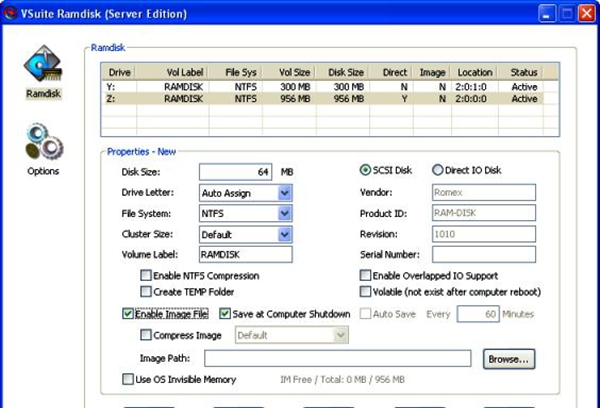Click the Vendor field showing Romex

coord(484,192)
